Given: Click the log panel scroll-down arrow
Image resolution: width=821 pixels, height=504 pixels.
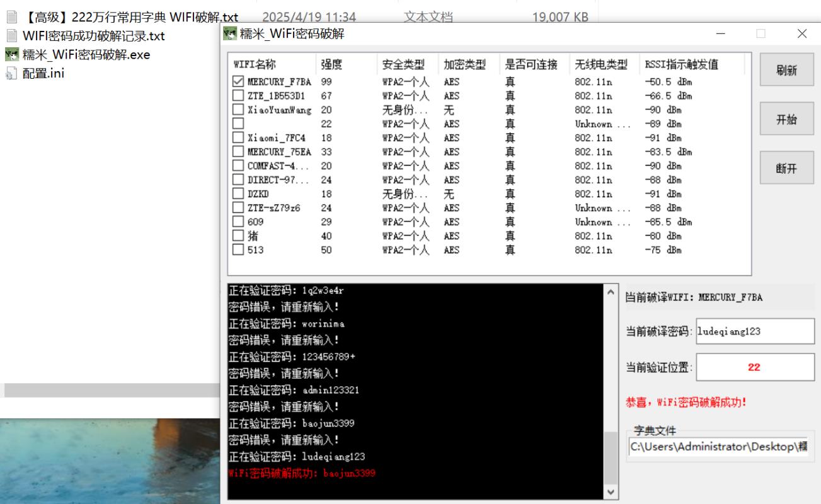Looking at the screenshot, I should (610, 491).
